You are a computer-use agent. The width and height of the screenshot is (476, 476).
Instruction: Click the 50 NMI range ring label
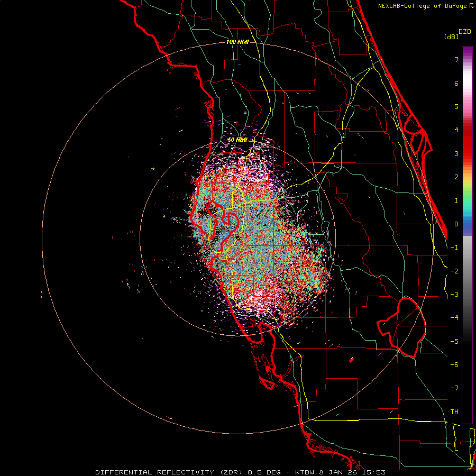pos(237,140)
